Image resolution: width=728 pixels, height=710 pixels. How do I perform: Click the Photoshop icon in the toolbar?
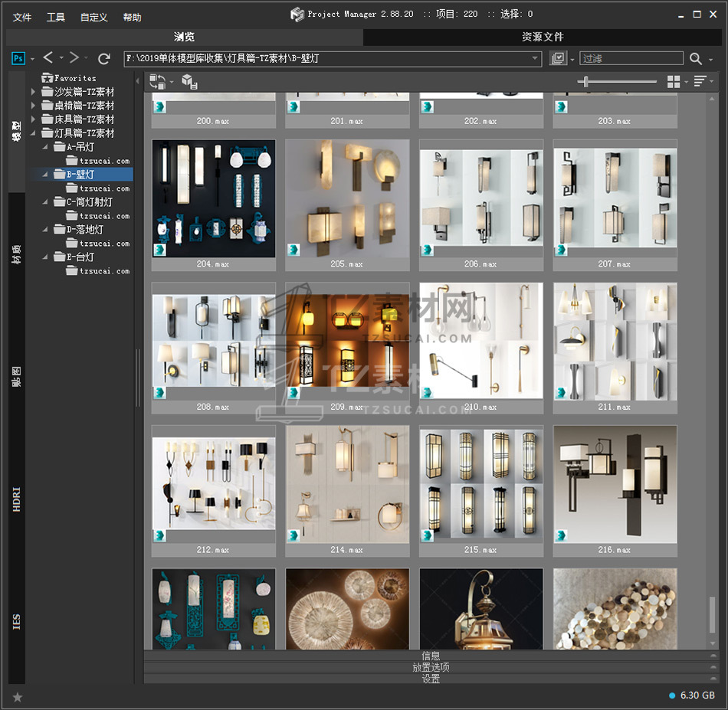(18, 58)
